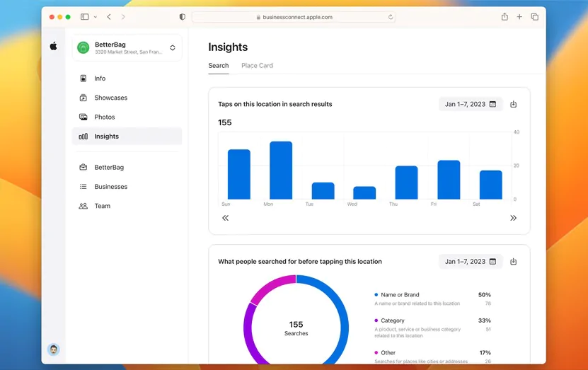Image resolution: width=588 pixels, height=370 pixels.
Task: Go back in Safari
Action: coord(109,17)
